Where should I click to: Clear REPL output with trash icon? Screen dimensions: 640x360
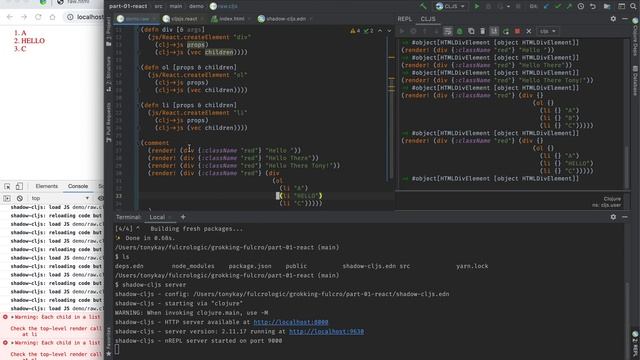482,31
